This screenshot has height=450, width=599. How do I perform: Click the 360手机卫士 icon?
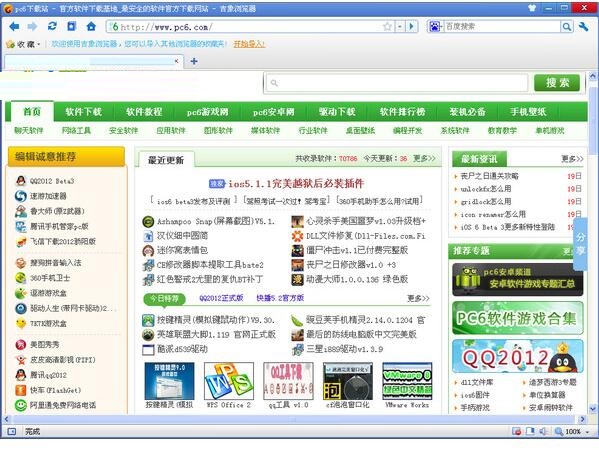[21, 278]
